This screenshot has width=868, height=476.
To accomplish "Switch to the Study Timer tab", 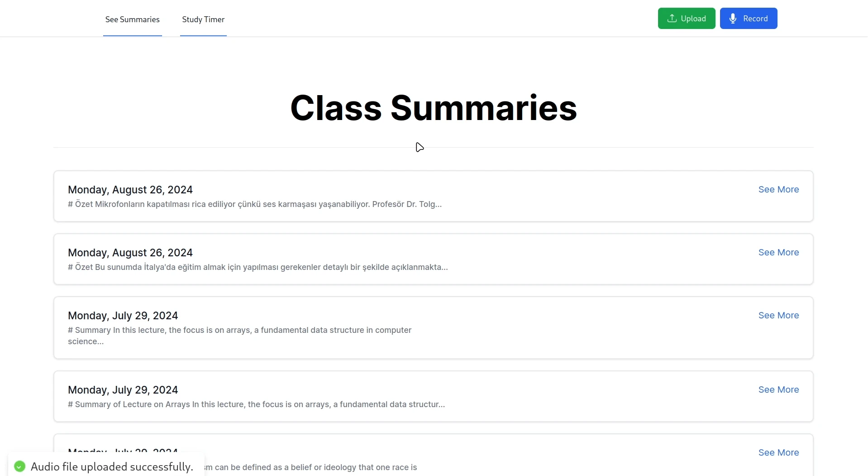I will tap(203, 19).
